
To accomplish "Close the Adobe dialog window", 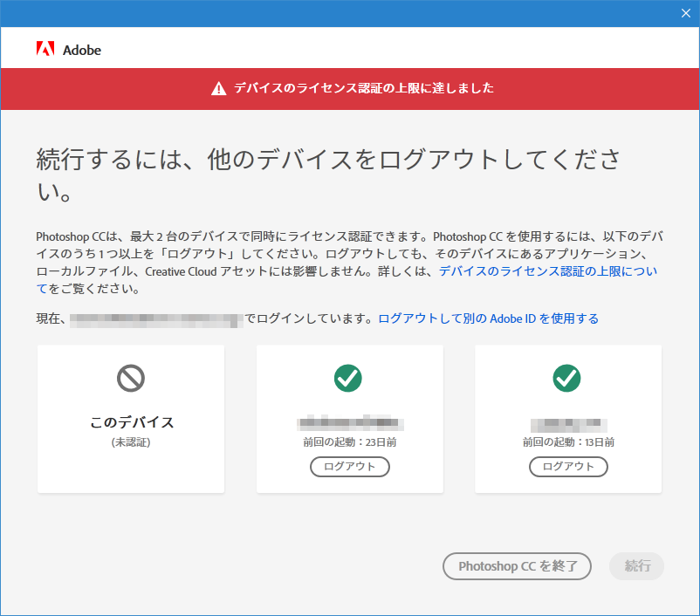I will point(686,13).
